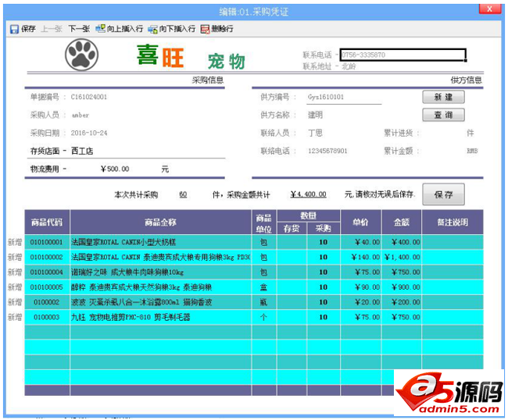Image resolution: width=508 pixels, height=420 pixels.
Task: Click logistics fee ￥500.00
Action: [x=115, y=169]
